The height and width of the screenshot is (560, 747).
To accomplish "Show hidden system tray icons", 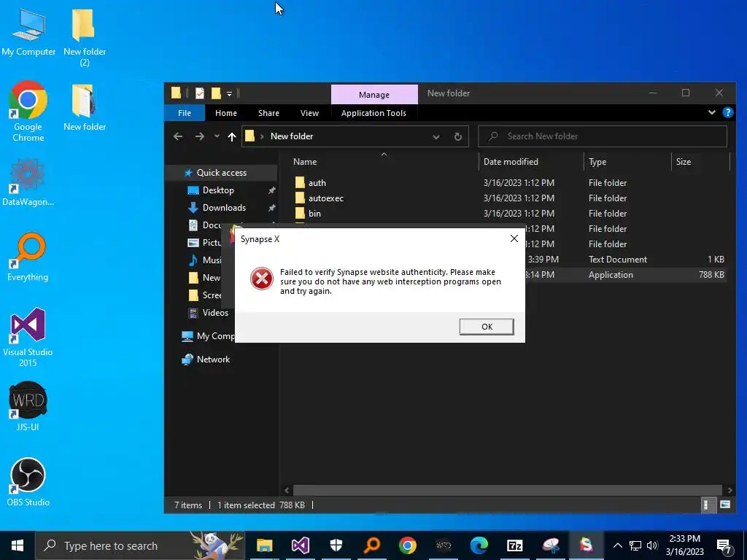I will (x=617, y=545).
